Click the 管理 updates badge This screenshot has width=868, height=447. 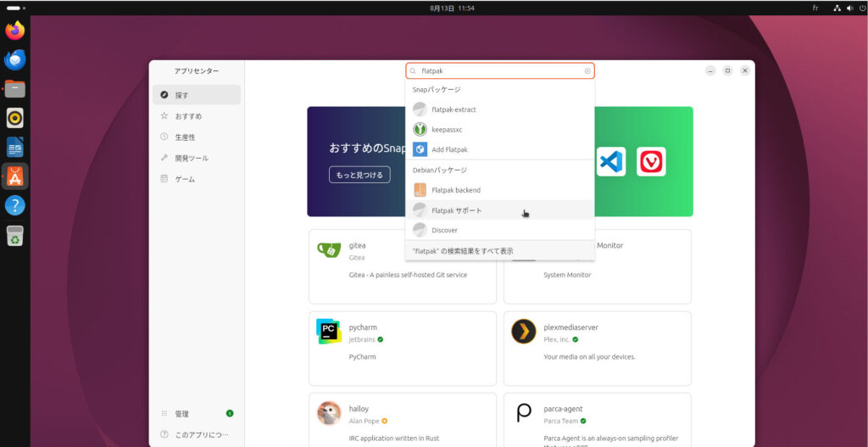[230, 413]
